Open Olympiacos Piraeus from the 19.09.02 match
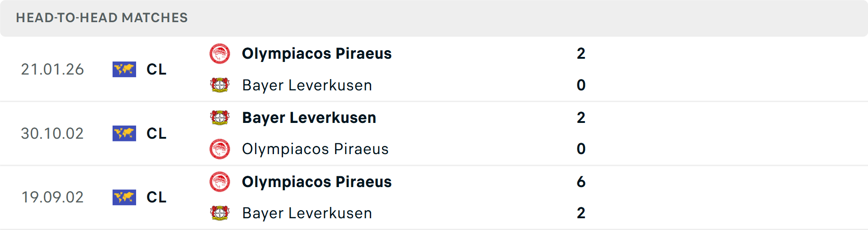This screenshot has width=868, height=230. 316,182
